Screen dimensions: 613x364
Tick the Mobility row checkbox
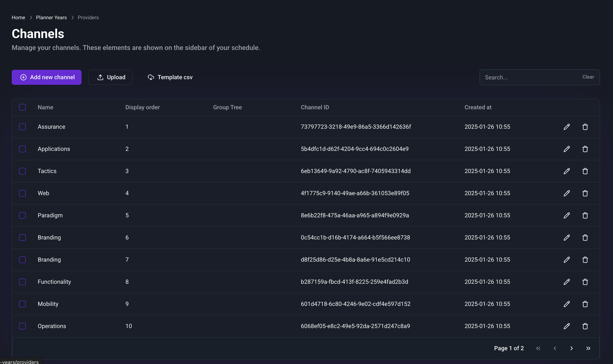(22, 304)
